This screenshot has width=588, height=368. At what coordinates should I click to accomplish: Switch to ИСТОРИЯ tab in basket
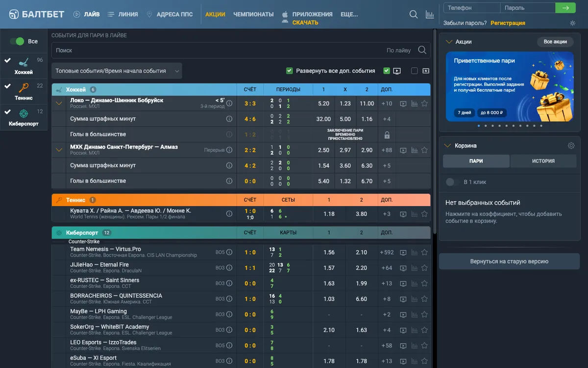click(x=543, y=161)
